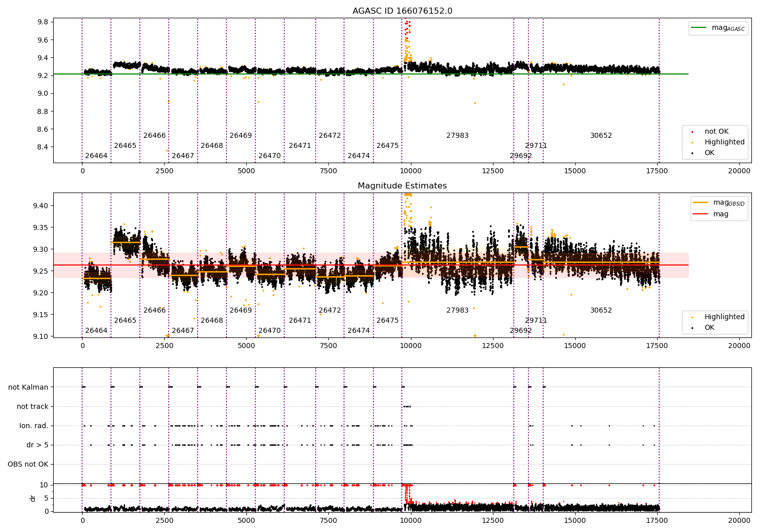This screenshot has height=532, width=760.
Task: Click OBSID label 26468 in the AGASC ID plot
Action: click(x=212, y=146)
